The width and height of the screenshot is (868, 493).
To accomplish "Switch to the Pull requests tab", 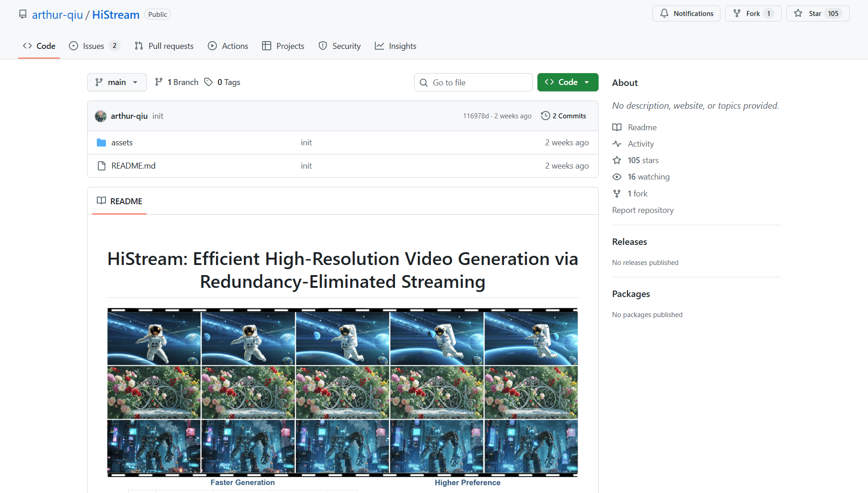I will point(164,46).
